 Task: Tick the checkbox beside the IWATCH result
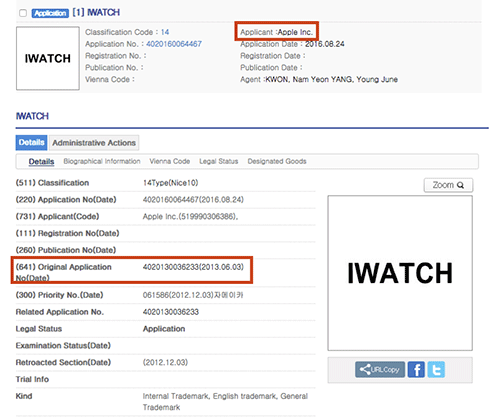tap(23, 13)
